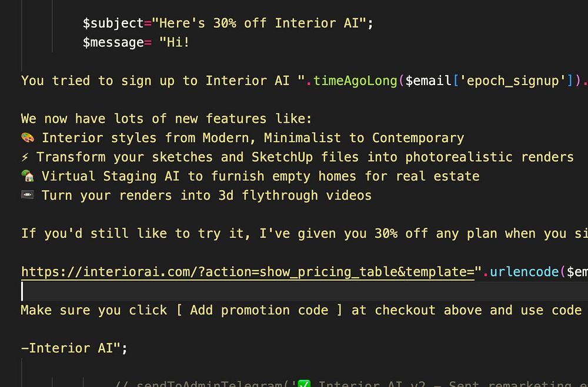Place cursor in the empty highlighted line
The height and width of the screenshot is (387, 588).
(305, 291)
